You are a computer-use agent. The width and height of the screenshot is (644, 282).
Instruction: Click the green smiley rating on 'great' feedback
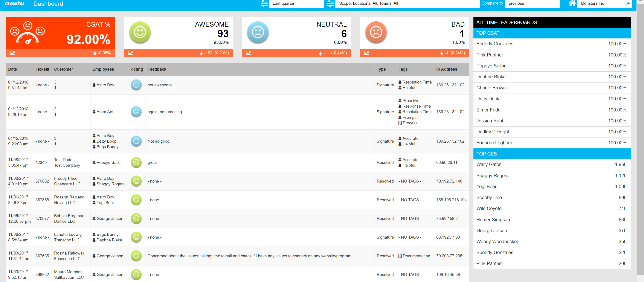pyautogui.click(x=136, y=162)
